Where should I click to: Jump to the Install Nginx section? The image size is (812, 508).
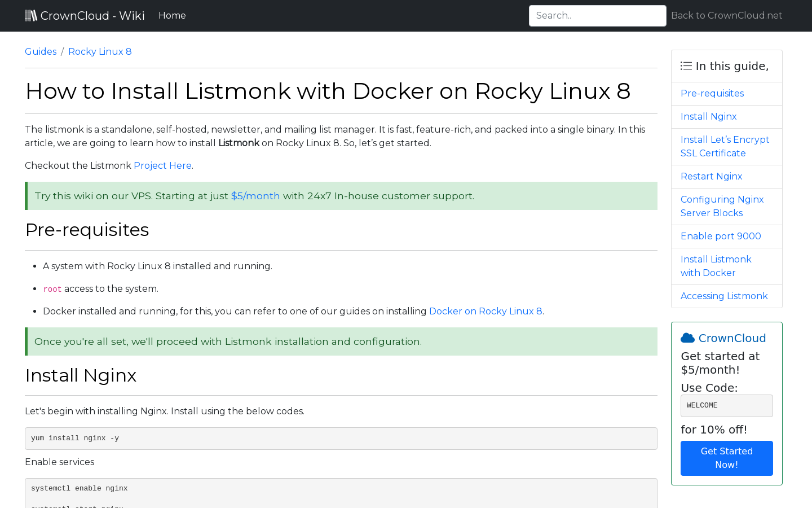pos(708,116)
